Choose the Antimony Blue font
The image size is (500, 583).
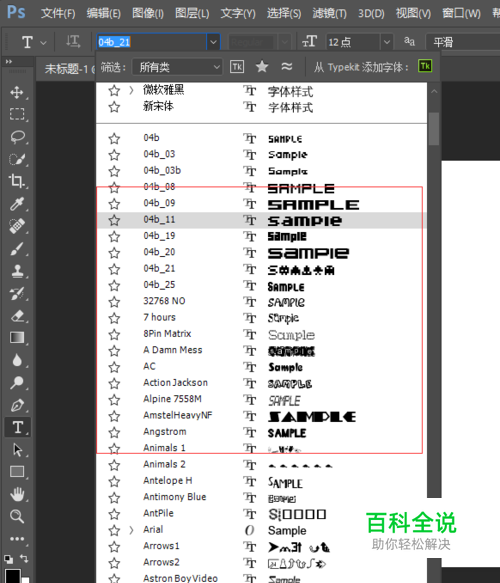261,497
